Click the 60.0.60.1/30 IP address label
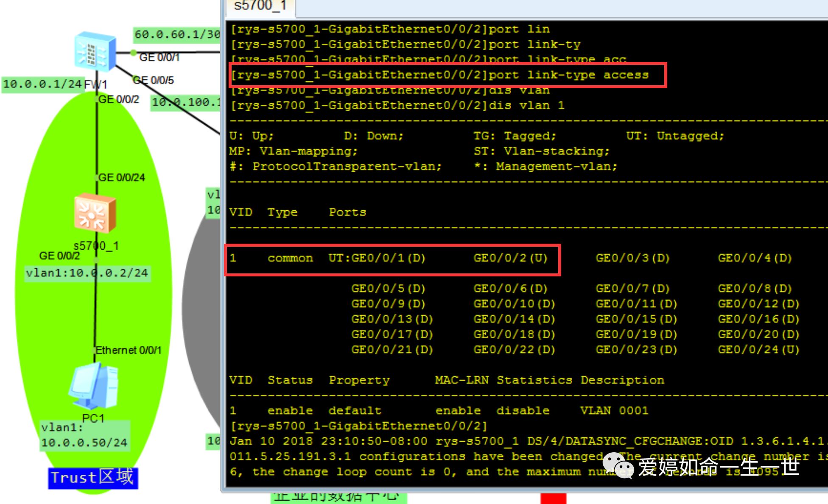 176,34
